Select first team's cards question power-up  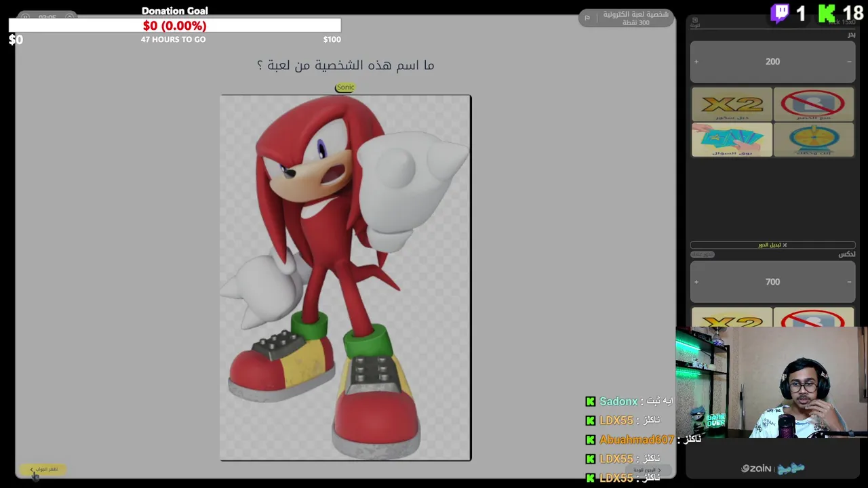[x=732, y=140]
